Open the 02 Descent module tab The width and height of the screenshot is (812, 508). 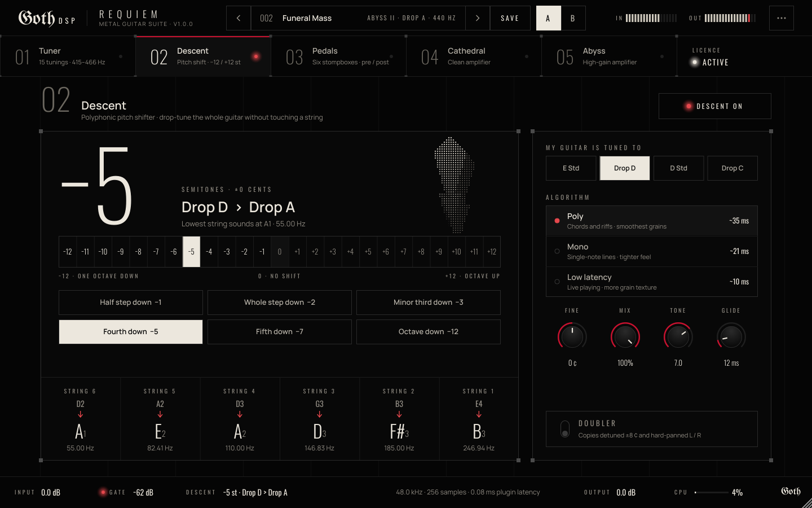click(203, 56)
